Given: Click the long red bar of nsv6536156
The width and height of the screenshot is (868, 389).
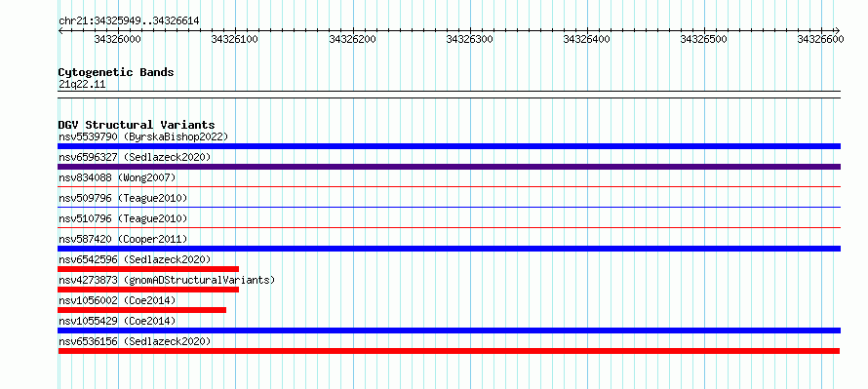Looking at the screenshot, I should 449,351.
